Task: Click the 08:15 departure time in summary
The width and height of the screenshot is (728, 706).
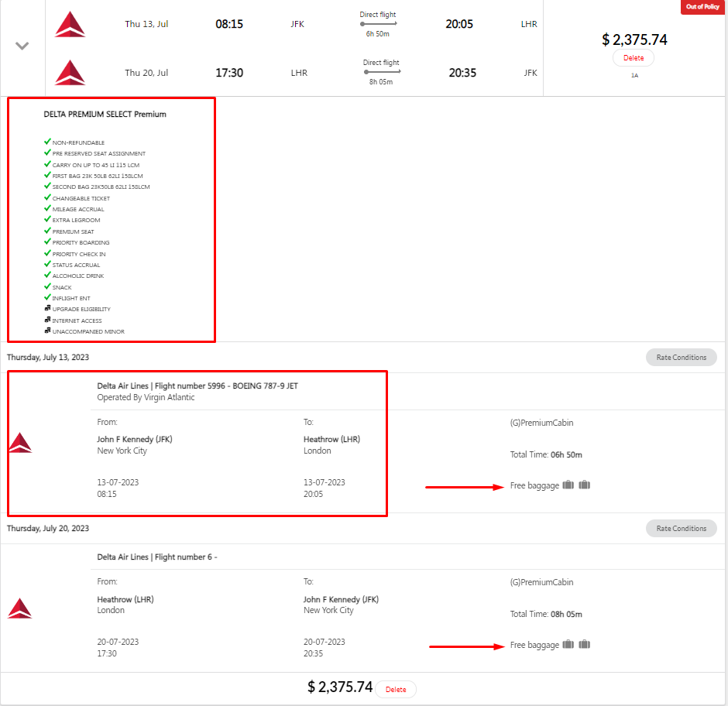Action: (229, 24)
